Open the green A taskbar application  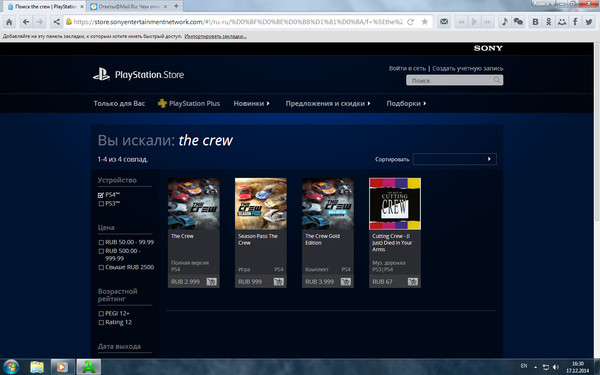click(x=89, y=367)
